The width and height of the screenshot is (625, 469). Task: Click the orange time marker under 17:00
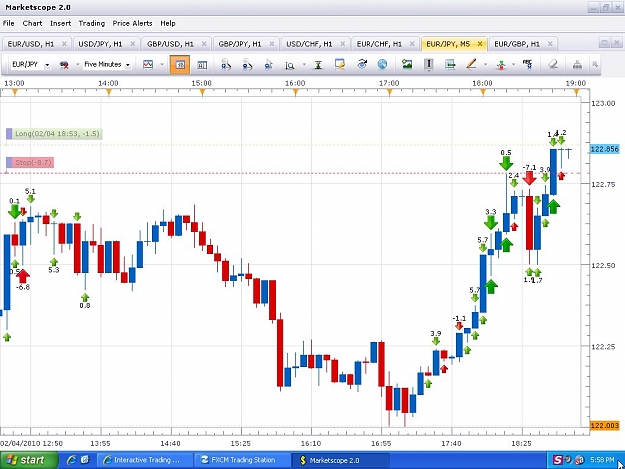coord(389,93)
